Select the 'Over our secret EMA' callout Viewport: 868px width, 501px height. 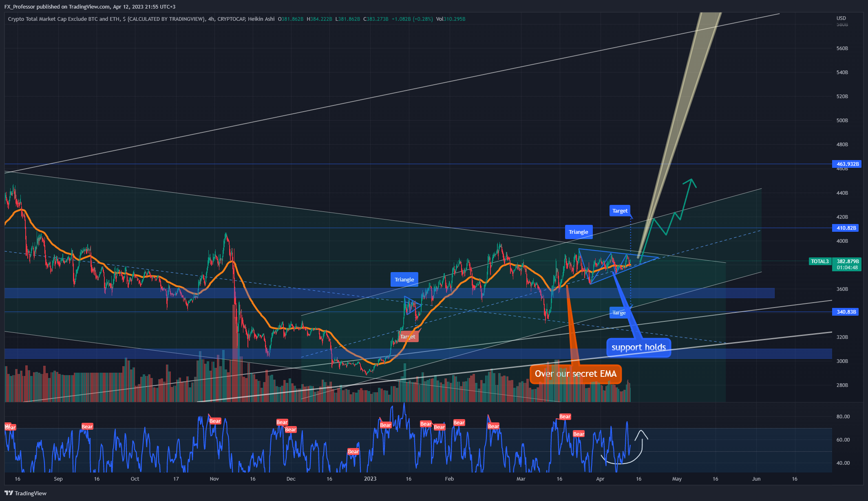coord(576,374)
